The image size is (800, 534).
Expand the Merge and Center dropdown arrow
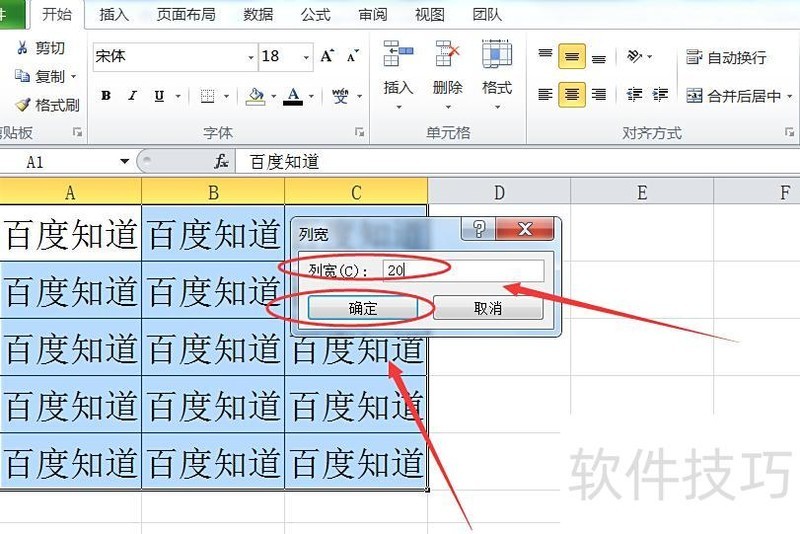pos(789,96)
